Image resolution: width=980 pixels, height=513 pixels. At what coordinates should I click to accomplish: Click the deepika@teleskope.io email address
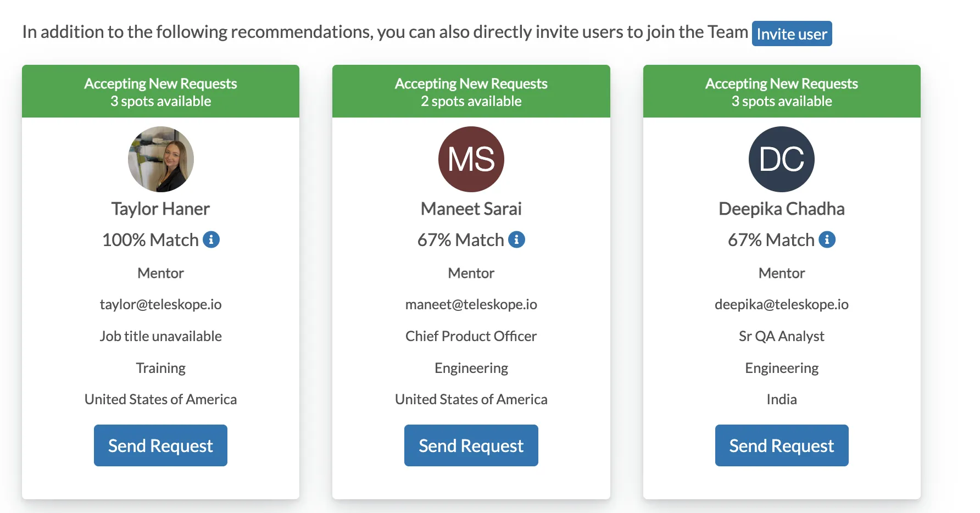click(x=782, y=304)
